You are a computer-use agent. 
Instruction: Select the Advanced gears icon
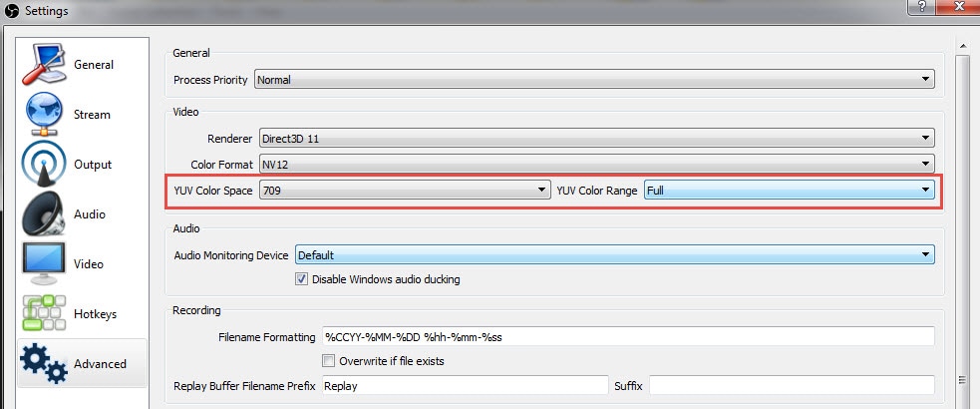tap(44, 364)
